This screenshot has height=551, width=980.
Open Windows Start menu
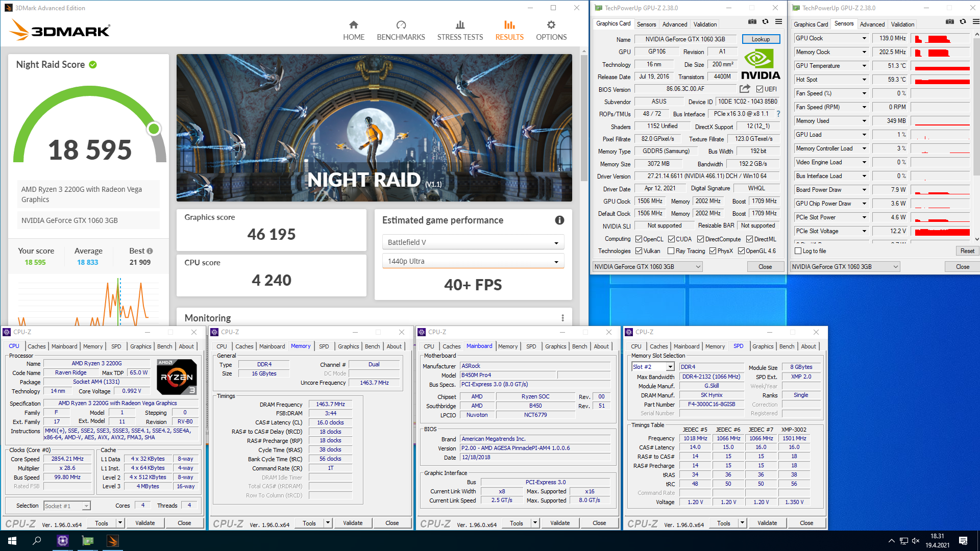point(12,541)
